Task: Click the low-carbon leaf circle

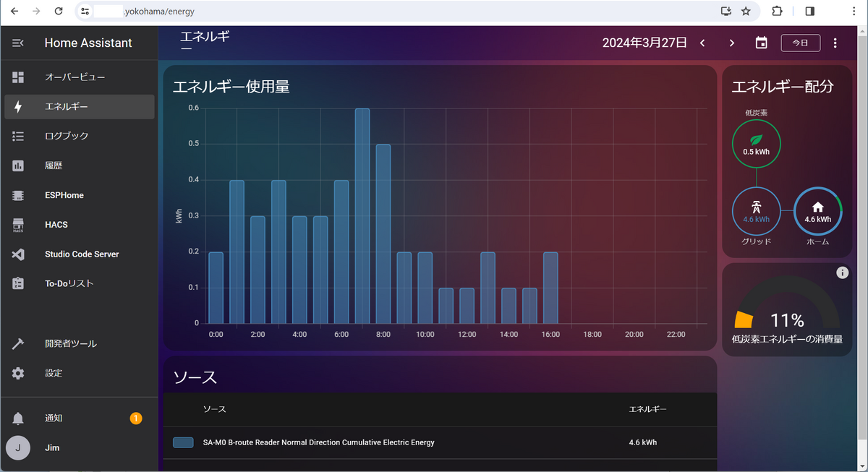Action: pos(756,143)
